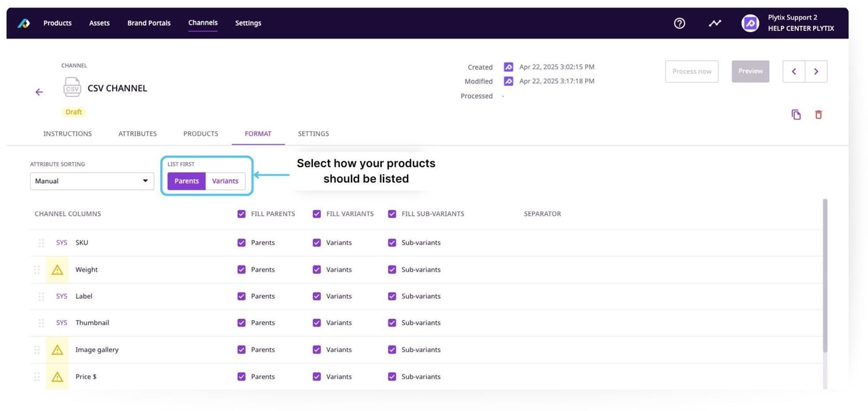Image resolution: width=868 pixels, height=411 pixels.
Task: Uncheck Variants checkbox for Weight row
Action: point(317,270)
